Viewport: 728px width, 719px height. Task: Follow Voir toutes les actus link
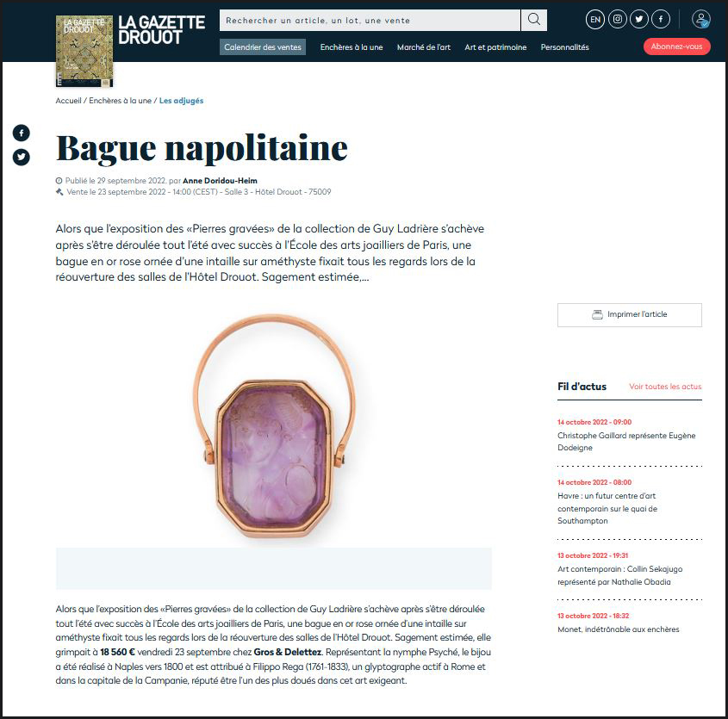click(x=665, y=386)
